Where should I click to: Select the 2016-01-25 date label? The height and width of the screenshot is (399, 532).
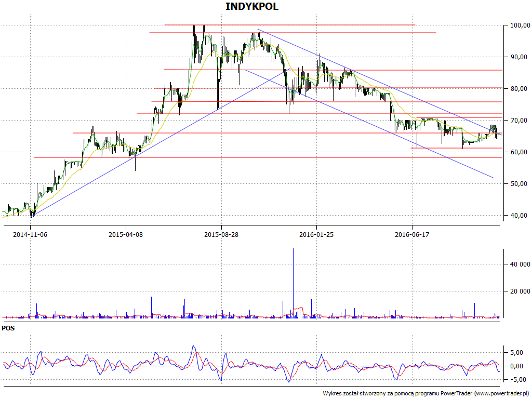316,234
